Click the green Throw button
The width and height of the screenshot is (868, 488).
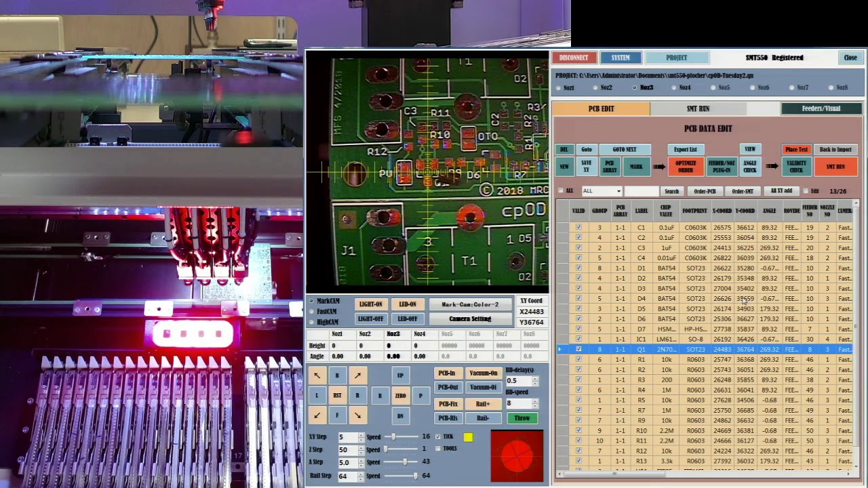pyautogui.click(x=521, y=418)
